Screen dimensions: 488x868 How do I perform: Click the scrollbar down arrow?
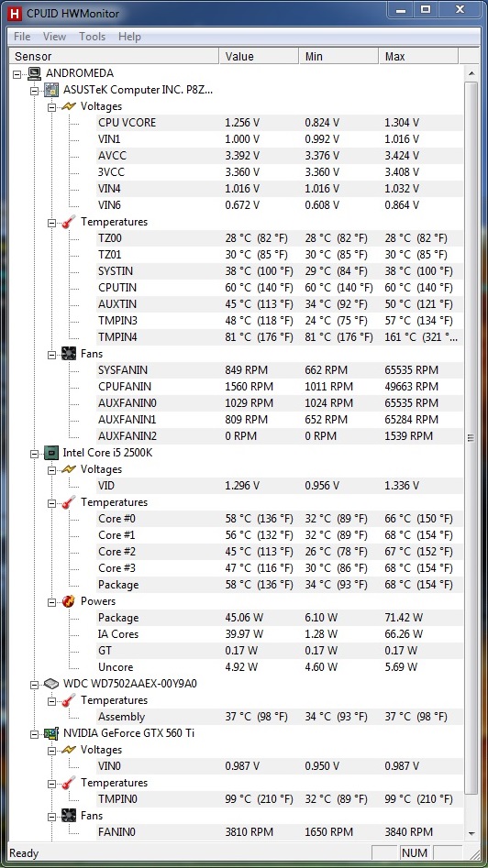point(471,834)
